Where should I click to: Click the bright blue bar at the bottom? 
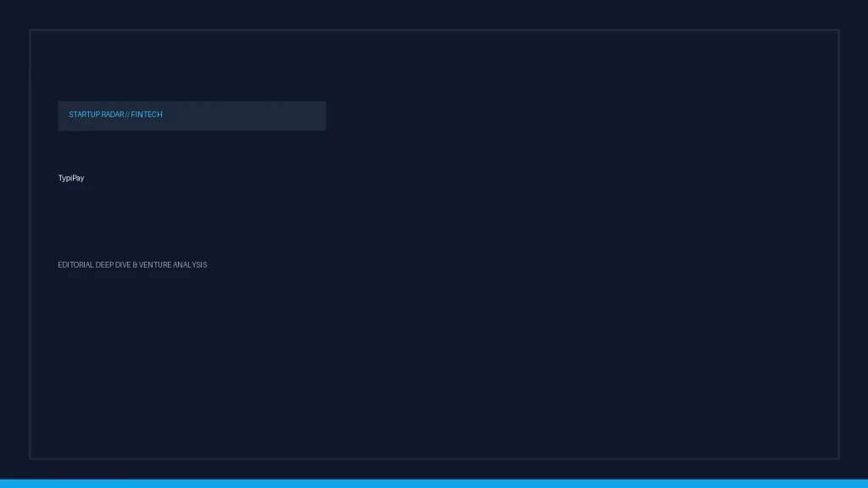pyautogui.click(x=434, y=484)
